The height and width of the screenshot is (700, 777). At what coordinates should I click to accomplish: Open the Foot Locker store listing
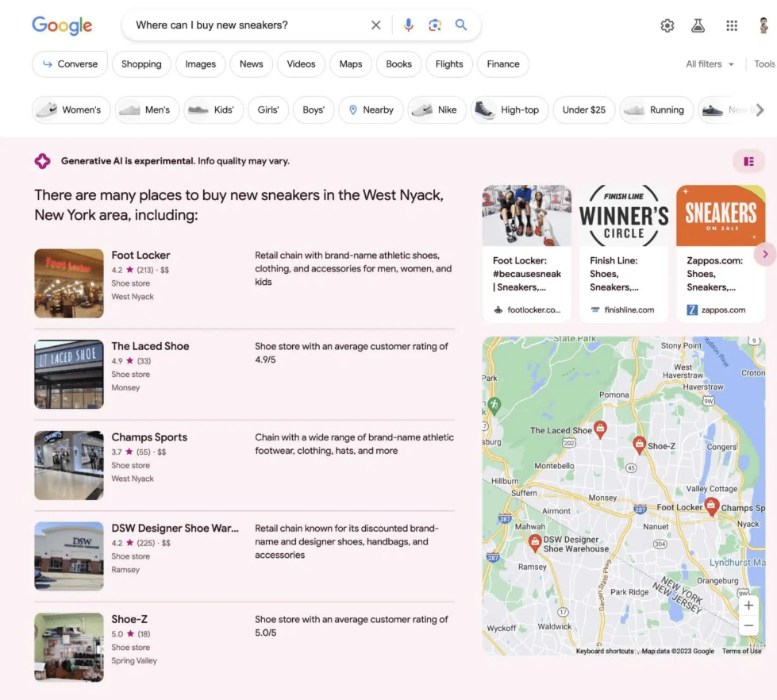[140, 255]
